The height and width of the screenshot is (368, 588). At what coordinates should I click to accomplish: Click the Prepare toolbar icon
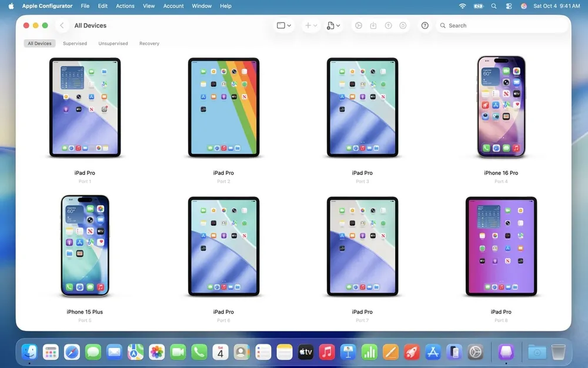pos(359,25)
